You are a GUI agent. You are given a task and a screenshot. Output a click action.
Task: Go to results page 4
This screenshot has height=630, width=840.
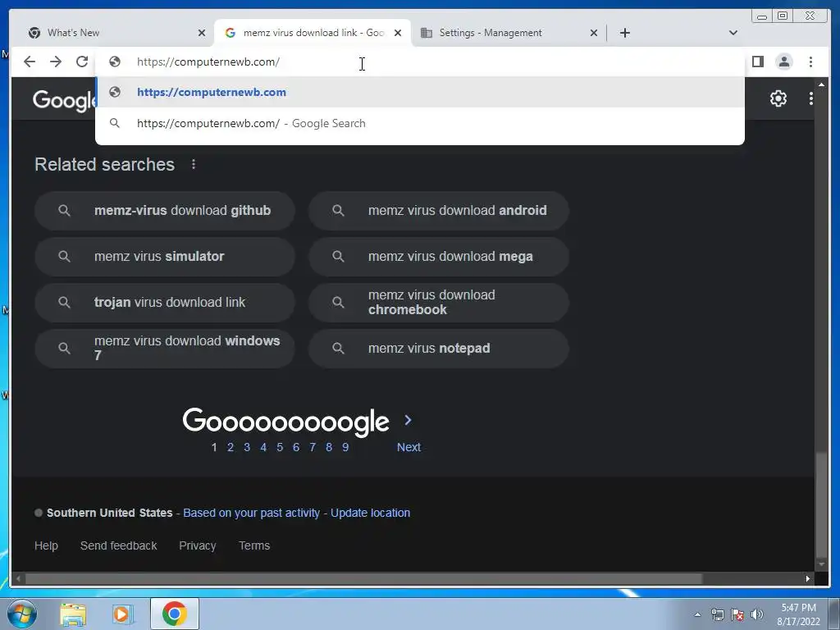[x=263, y=447]
